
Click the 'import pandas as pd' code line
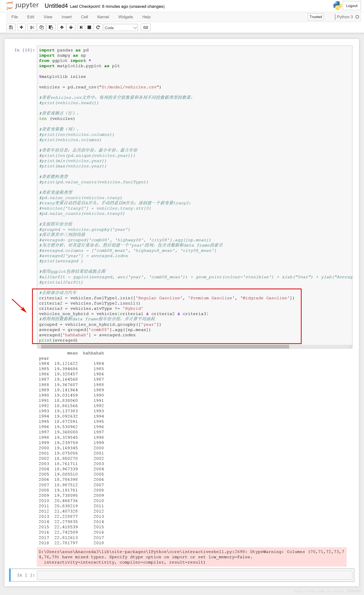pyautogui.click(x=64, y=50)
